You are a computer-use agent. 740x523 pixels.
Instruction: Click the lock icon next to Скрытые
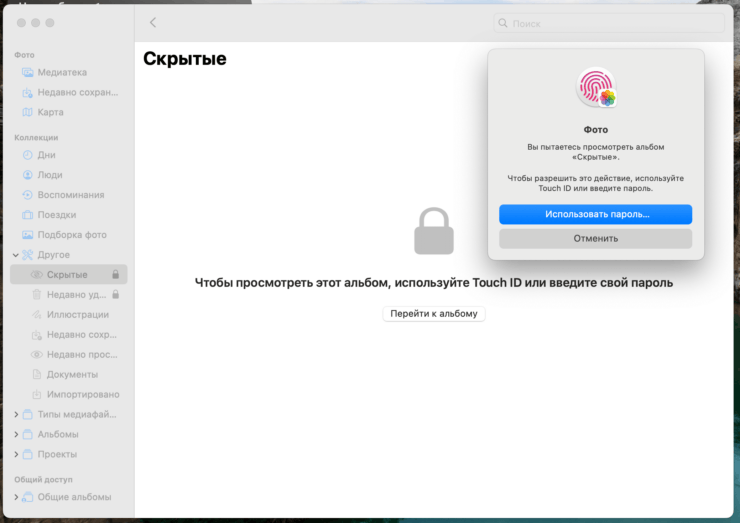pos(116,274)
